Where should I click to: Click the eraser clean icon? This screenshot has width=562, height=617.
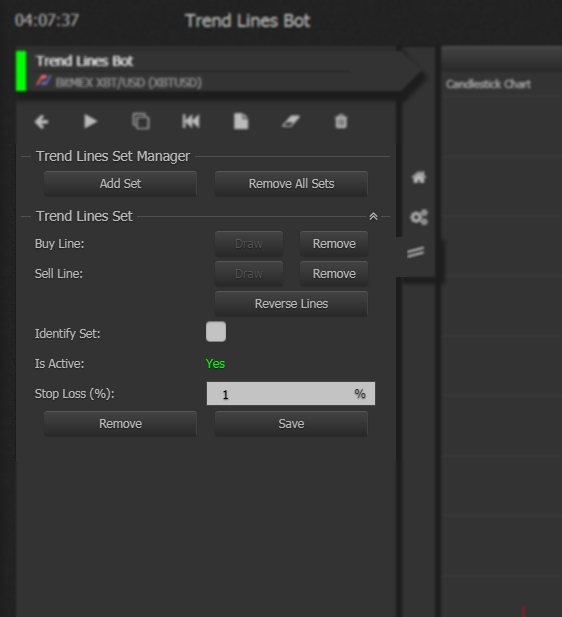coord(291,121)
